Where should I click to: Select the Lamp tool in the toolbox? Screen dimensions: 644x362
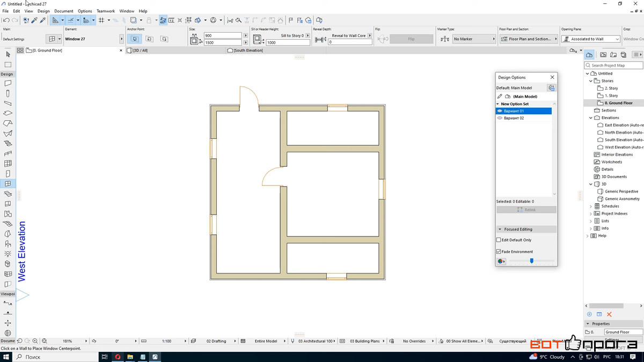coord(8,254)
